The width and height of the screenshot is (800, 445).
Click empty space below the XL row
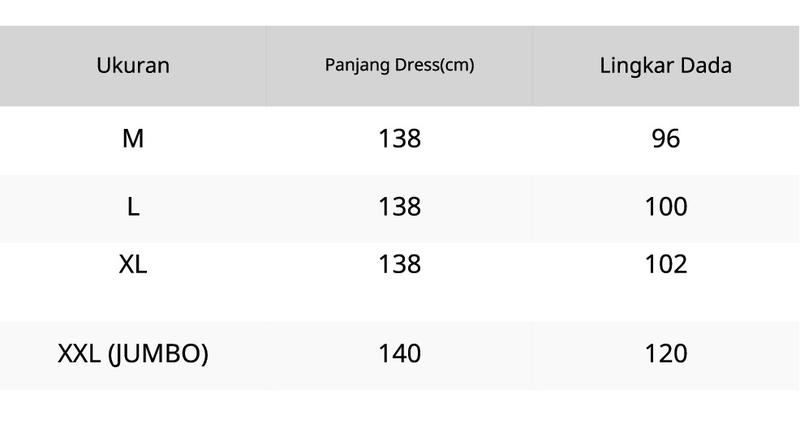click(x=399, y=302)
